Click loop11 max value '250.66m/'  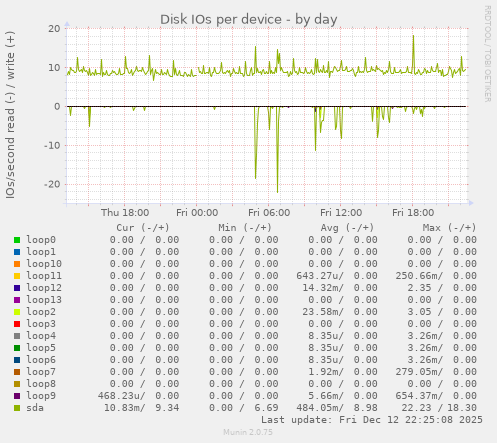(x=419, y=276)
